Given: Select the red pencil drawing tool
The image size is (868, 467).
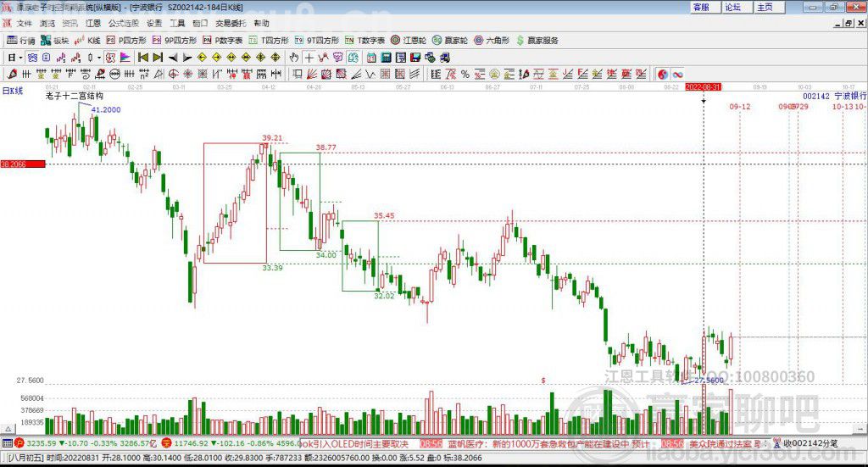Looking at the screenshot, I should coord(12,74).
